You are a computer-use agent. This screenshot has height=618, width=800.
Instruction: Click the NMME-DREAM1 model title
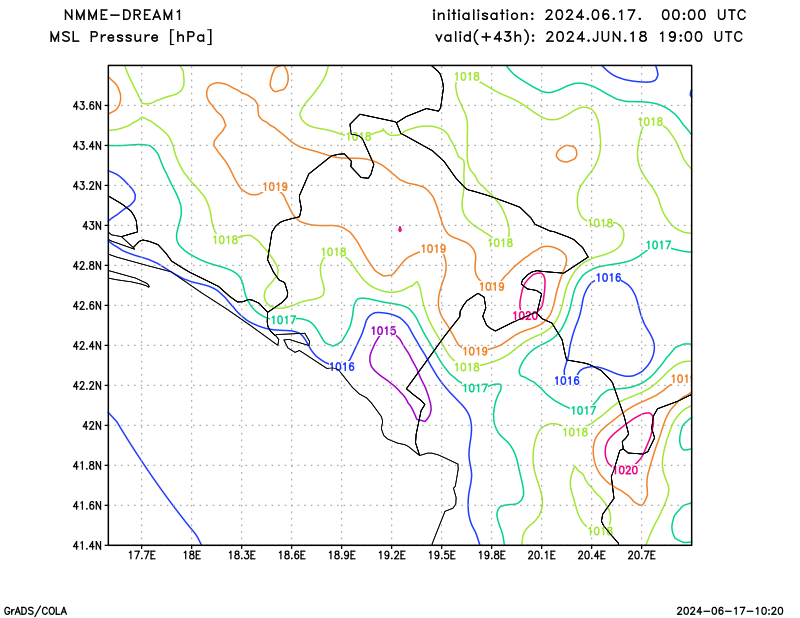[122, 15]
